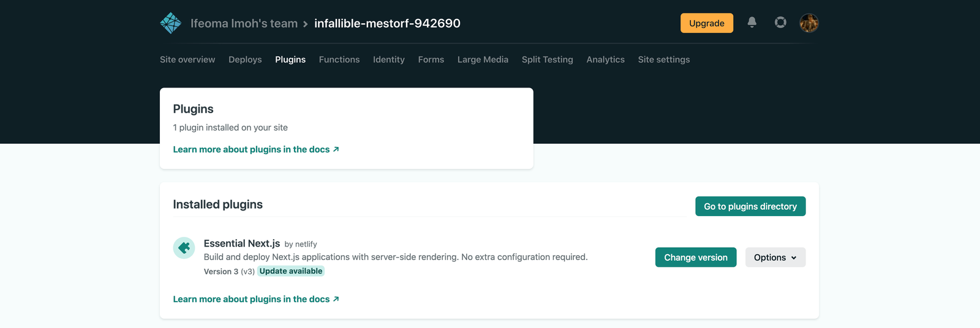The image size is (980, 328).
Task: Click the Essential Next.js plugin title
Action: coord(242,244)
